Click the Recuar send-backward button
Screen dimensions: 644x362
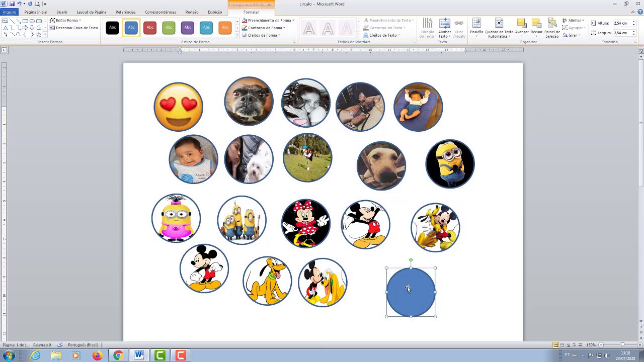click(x=536, y=28)
